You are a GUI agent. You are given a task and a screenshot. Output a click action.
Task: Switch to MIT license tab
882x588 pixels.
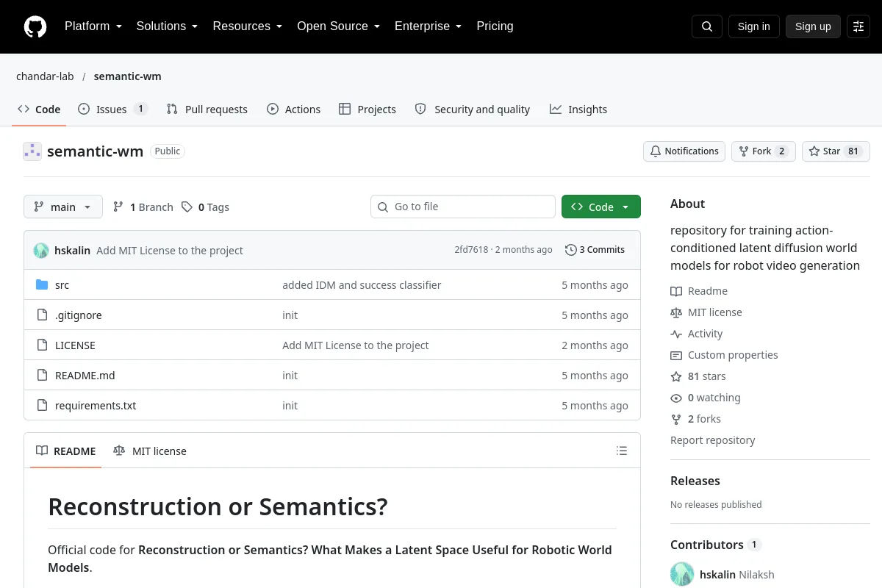coord(150,451)
